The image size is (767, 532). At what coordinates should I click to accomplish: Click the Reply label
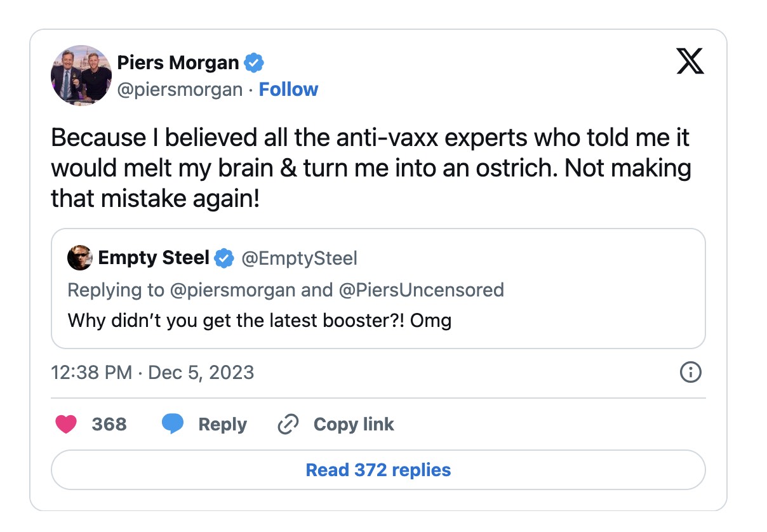(x=222, y=424)
